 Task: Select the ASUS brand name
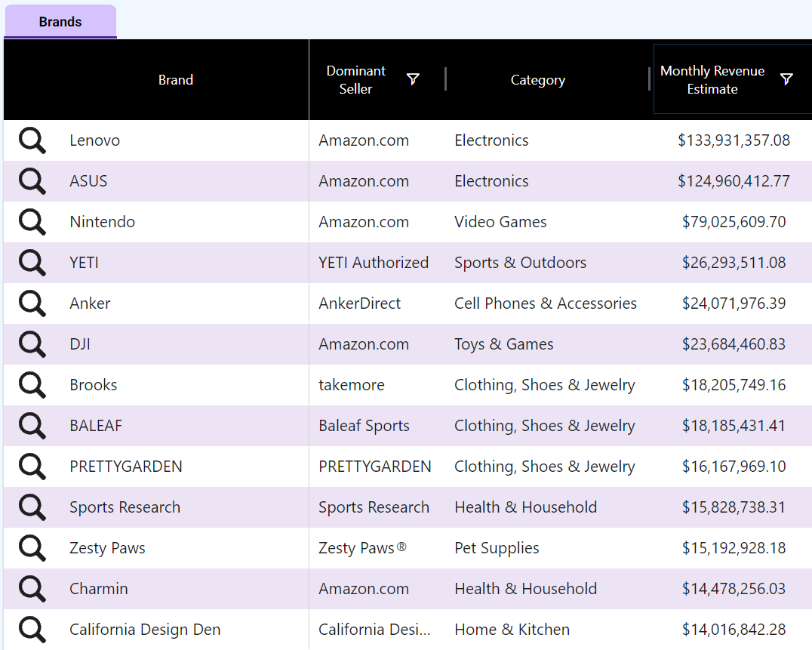(x=88, y=181)
